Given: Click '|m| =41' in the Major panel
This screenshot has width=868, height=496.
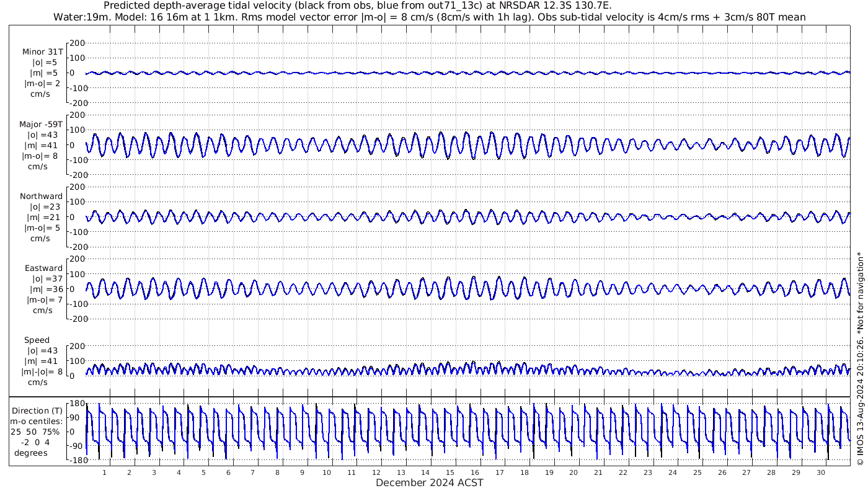Looking at the screenshot, I should pos(43,145).
